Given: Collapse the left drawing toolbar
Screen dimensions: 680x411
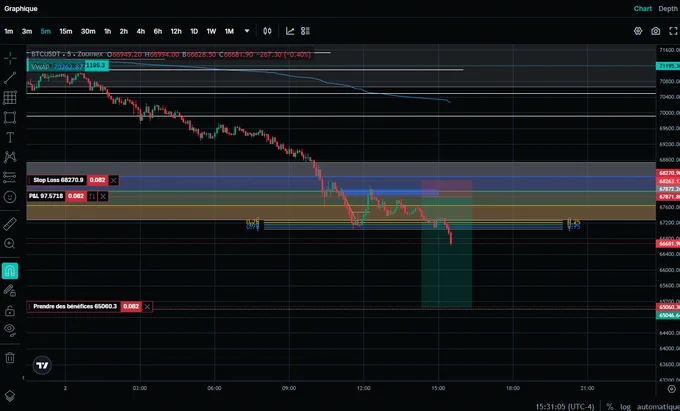Looking at the screenshot, I should click(x=23, y=378).
